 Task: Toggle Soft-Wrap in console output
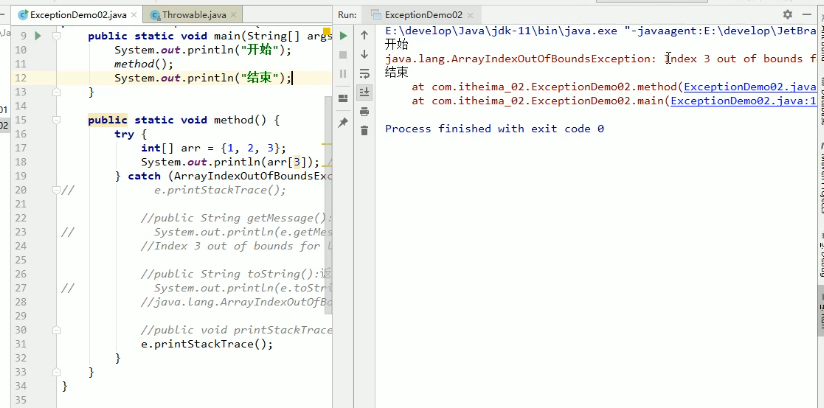pos(364,74)
